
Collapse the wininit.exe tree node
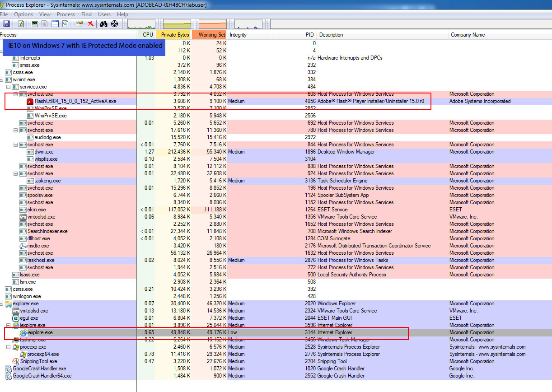(2, 79)
